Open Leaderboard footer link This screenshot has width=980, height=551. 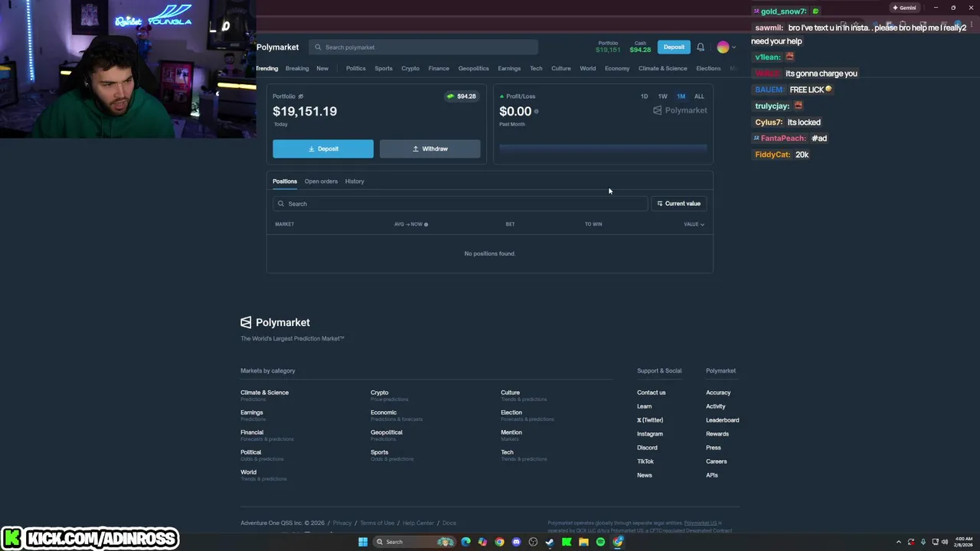coord(723,420)
